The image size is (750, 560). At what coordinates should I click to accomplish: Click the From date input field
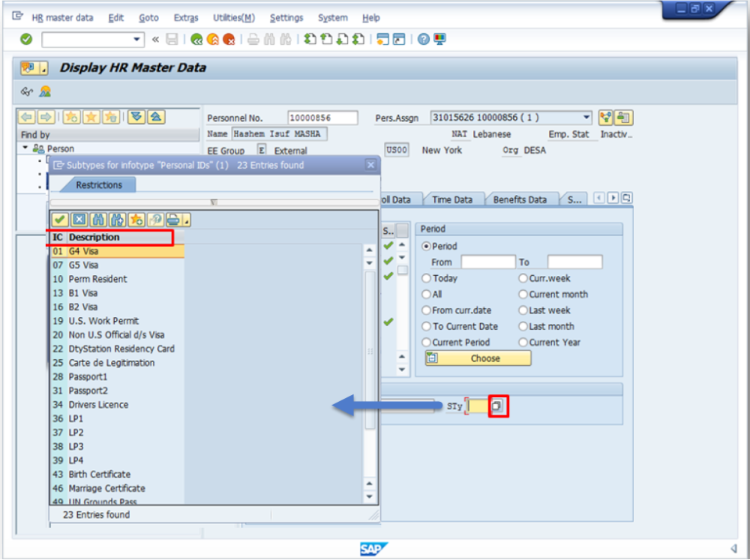click(x=488, y=262)
